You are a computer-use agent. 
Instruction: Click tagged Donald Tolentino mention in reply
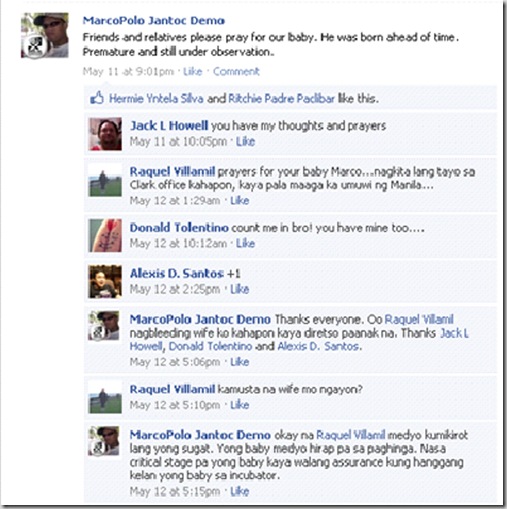pos(210,346)
